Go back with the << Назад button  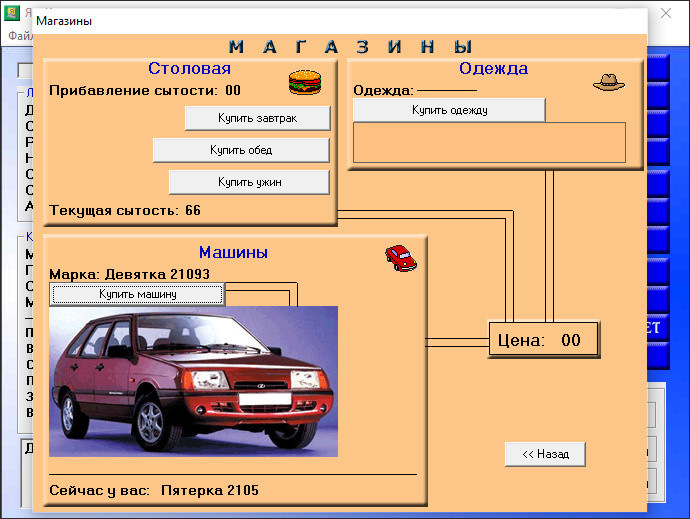pyautogui.click(x=545, y=454)
